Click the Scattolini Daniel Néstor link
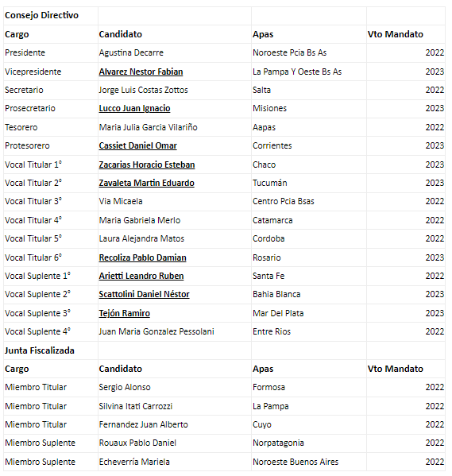This screenshot has height=476, width=452. [x=145, y=294]
